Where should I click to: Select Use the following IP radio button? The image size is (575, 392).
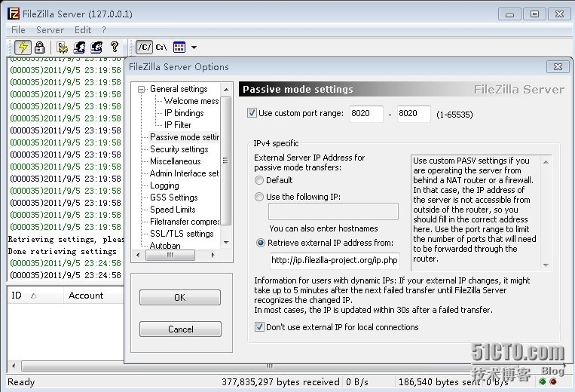(x=259, y=197)
